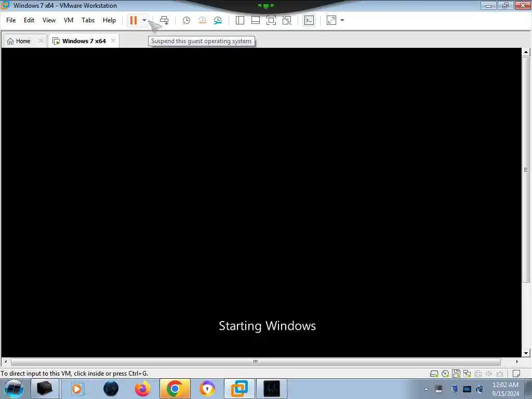Screen dimensions: 532x399
Task: Open the black monitor graph app in taskbar
Action: [x=272, y=389]
